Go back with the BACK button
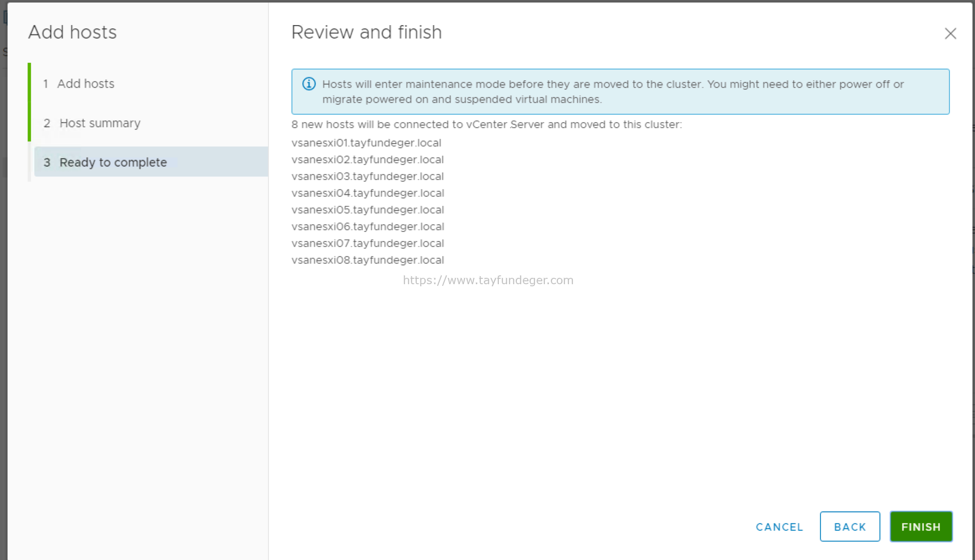 [x=850, y=527]
